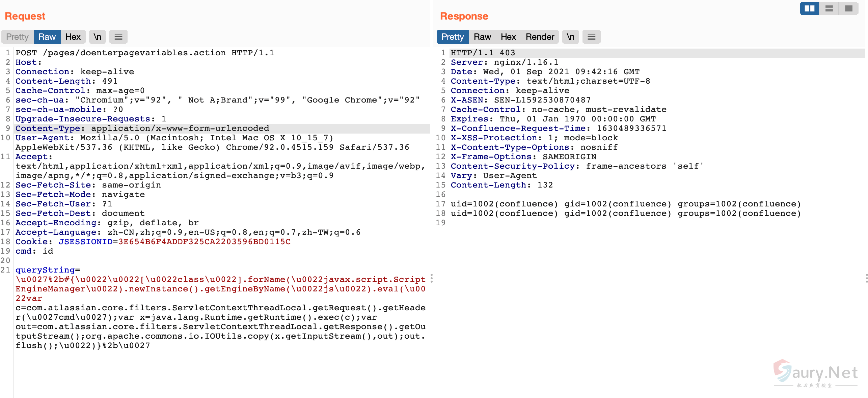Switch to top-bottom split layout icon
Screen dimensions: 868x398
point(829,8)
